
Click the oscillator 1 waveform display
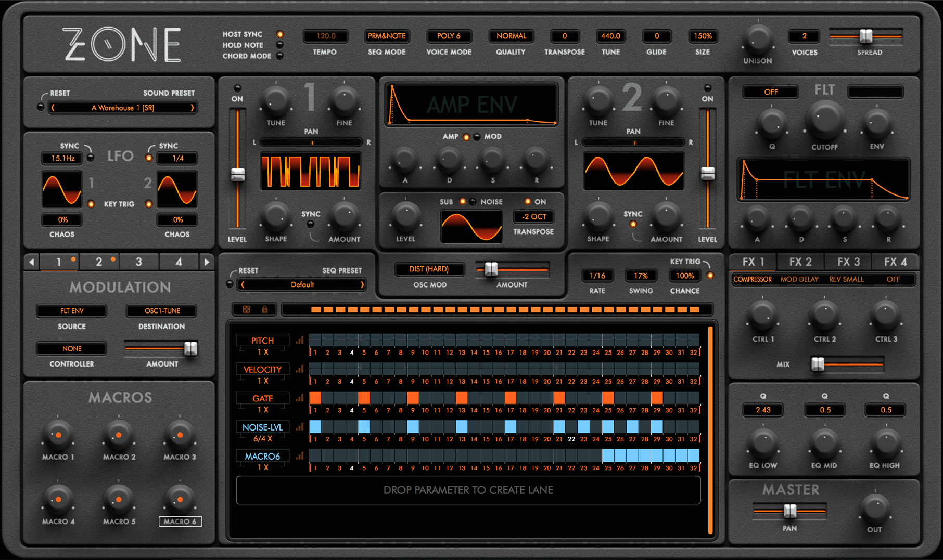311,171
